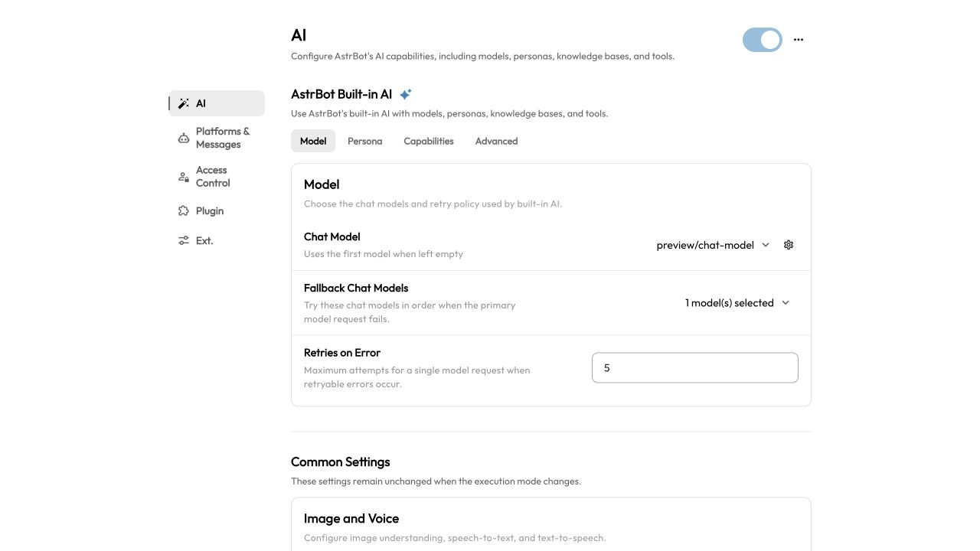The image size is (980, 551).
Task: Click the Access Control user-lock icon
Action: [x=184, y=177]
